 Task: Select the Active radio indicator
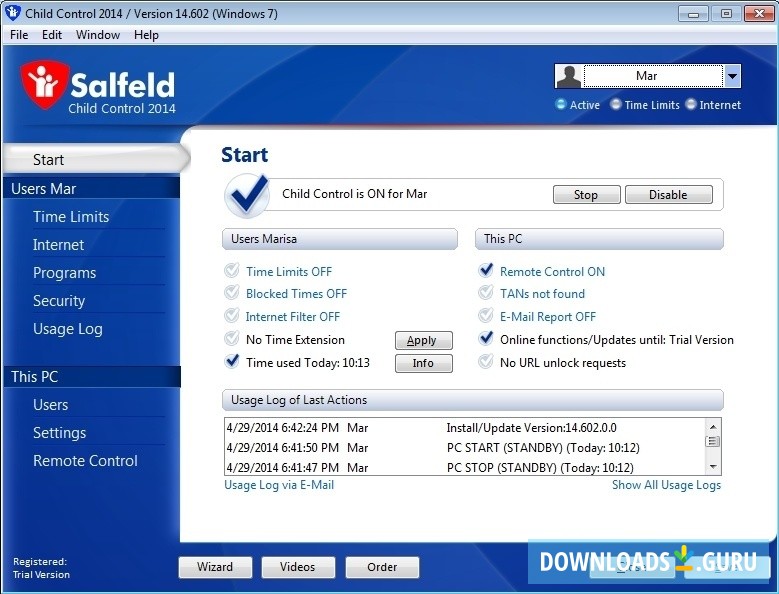[561, 104]
